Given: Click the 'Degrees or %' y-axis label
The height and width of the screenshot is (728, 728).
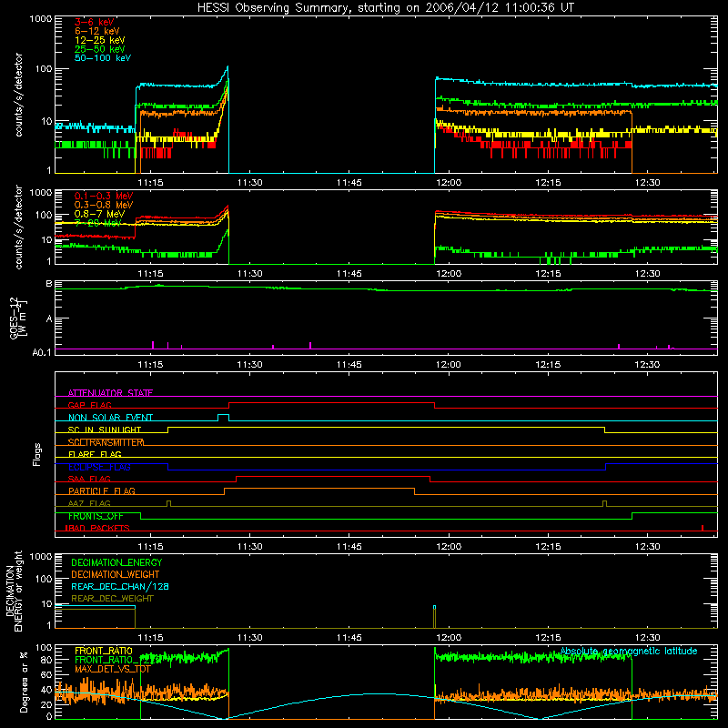Looking at the screenshot, I should (x=24, y=681).
